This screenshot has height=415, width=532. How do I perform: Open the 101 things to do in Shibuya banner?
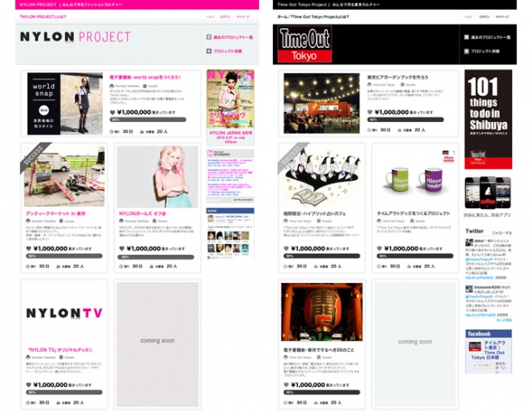488,119
